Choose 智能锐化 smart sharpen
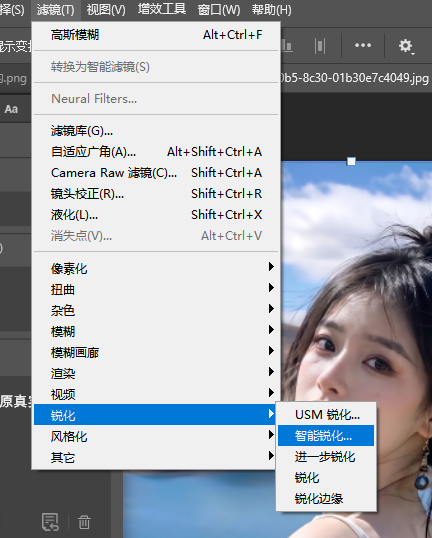Image resolution: width=432 pixels, height=538 pixels. tap(326, 436)
